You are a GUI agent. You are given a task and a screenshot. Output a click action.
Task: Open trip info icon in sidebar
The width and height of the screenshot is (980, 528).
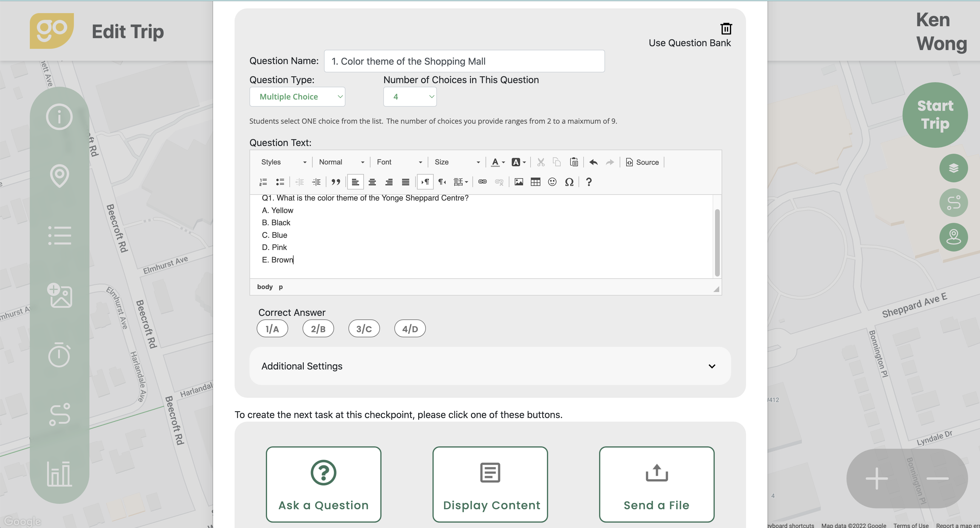tap(59, 117)
